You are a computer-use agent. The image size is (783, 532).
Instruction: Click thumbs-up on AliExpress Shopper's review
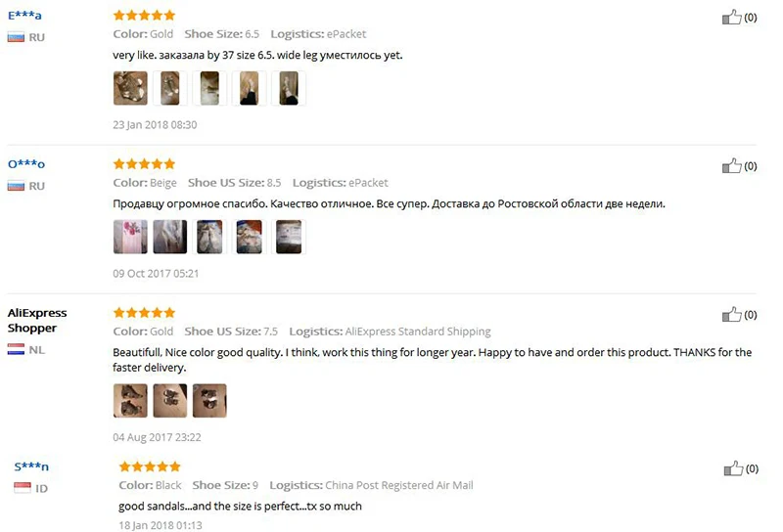point(731,315)
